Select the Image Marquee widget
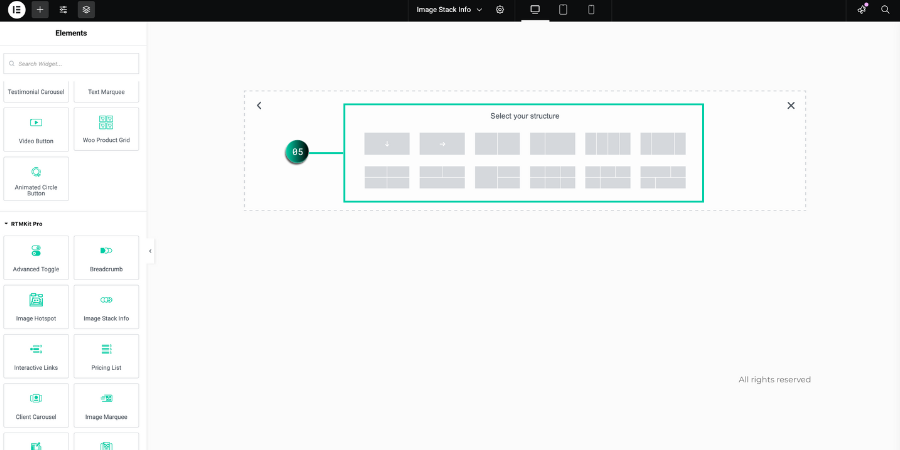 point(106,406)
